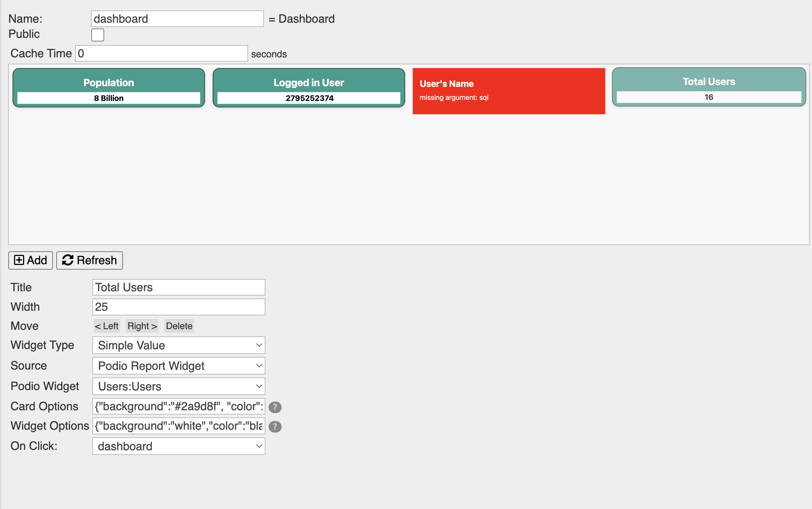Expand the On Click dropdown
Viewport: 812px width, 509px height.
pyautogui.click(x=178, y=446)
